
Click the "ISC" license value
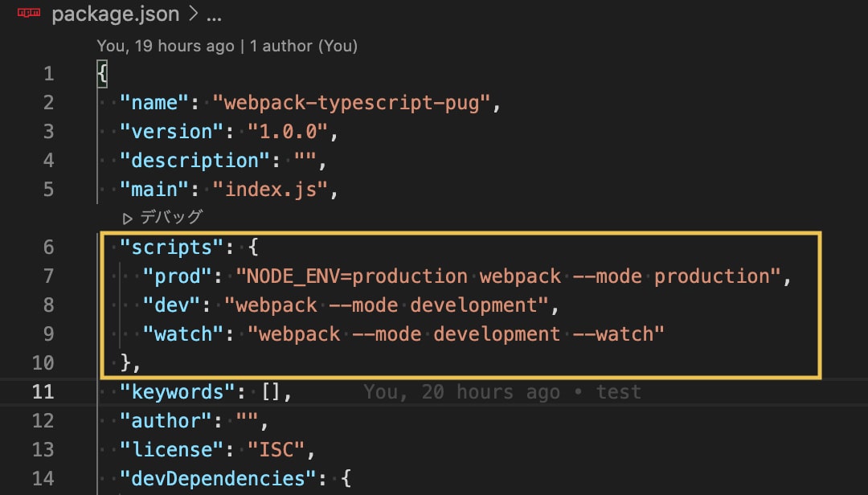(x=276, y=449)
